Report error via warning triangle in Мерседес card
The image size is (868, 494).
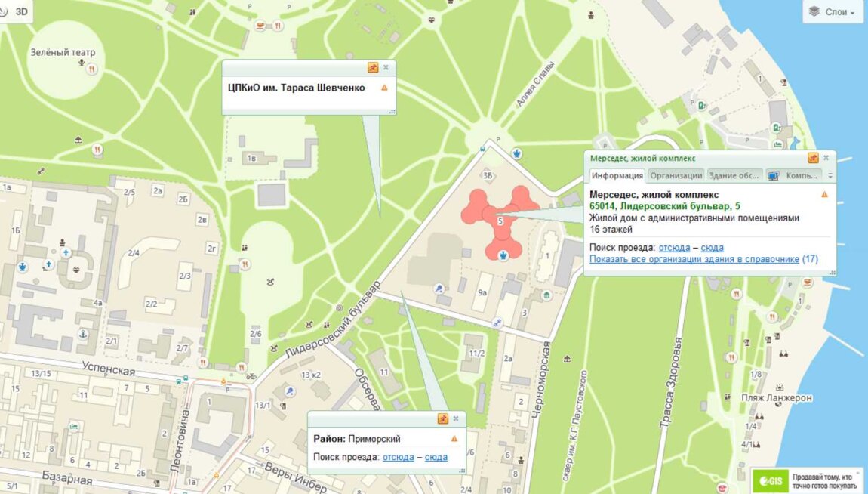click(824, 194)
